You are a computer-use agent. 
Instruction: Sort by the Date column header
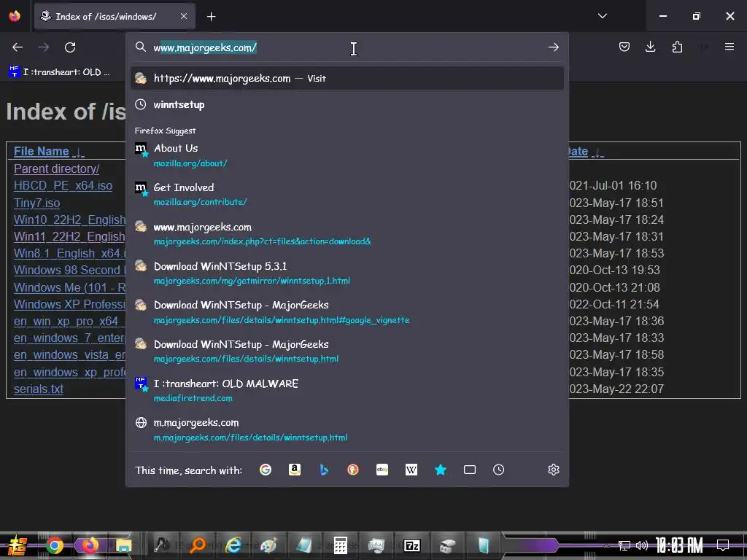click(x=578, y=152)
